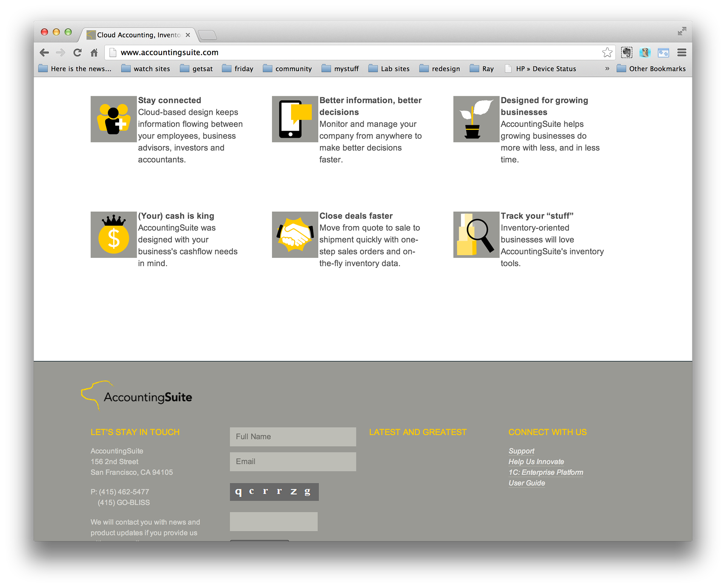The height and width of the screenshot is (588, 726).
Task: Open the 'User Guide' link
Action: point(527,483)
